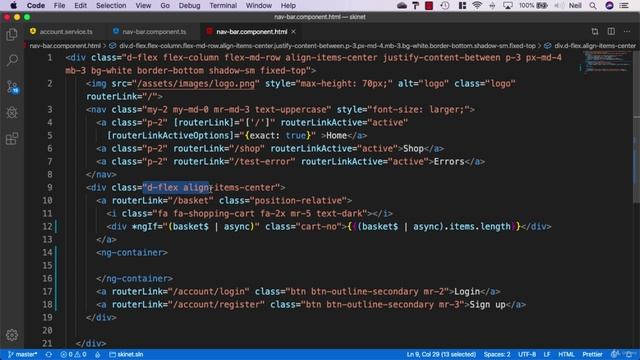Close the nav-bar.component.html tab
The height and width of the screenshot is (360, 640).
[x=293, y=31]
